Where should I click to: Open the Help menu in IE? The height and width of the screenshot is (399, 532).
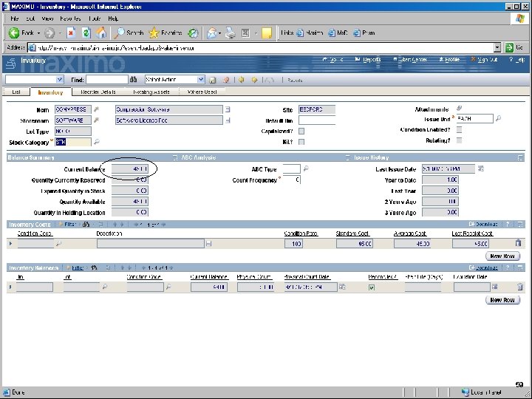113,18
